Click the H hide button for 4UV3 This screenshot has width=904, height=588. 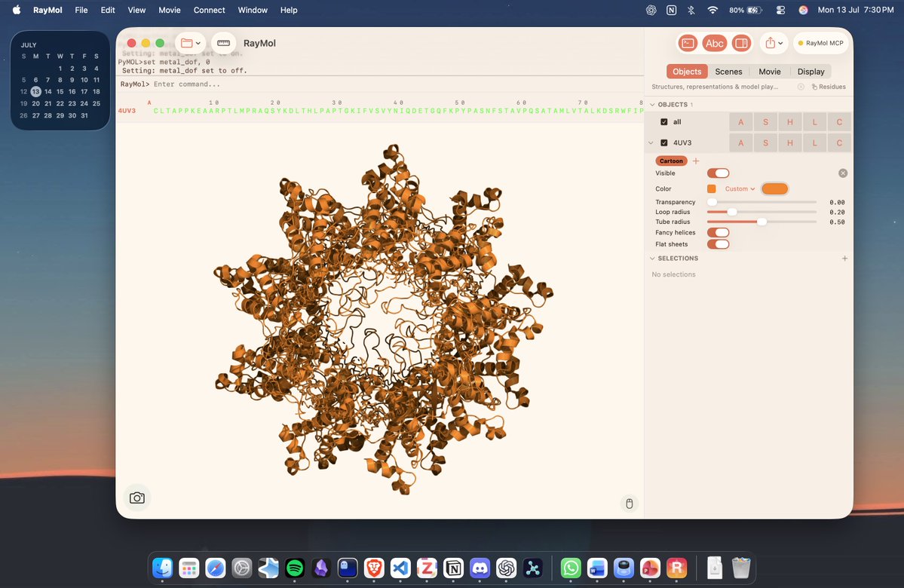(x=790, y=143)
